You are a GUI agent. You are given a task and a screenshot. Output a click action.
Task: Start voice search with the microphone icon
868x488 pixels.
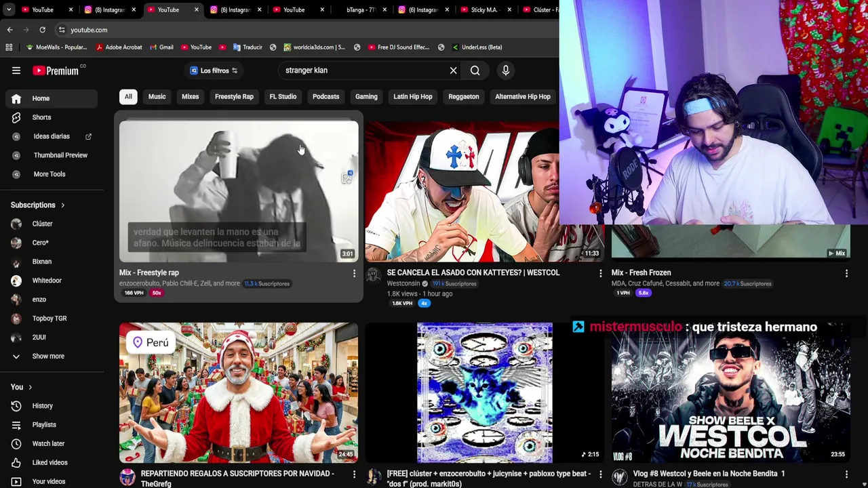[x=505, y=70]
